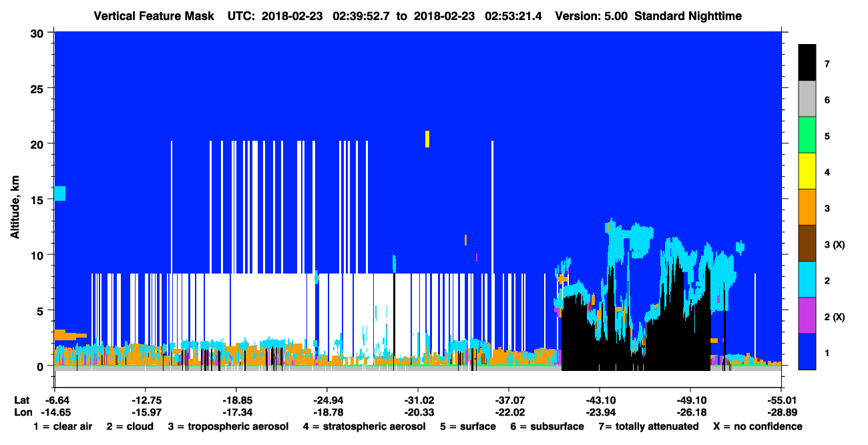Click the blue clear air legend swatch
Viewport: 868px width, 445px height.
[807, 352]
